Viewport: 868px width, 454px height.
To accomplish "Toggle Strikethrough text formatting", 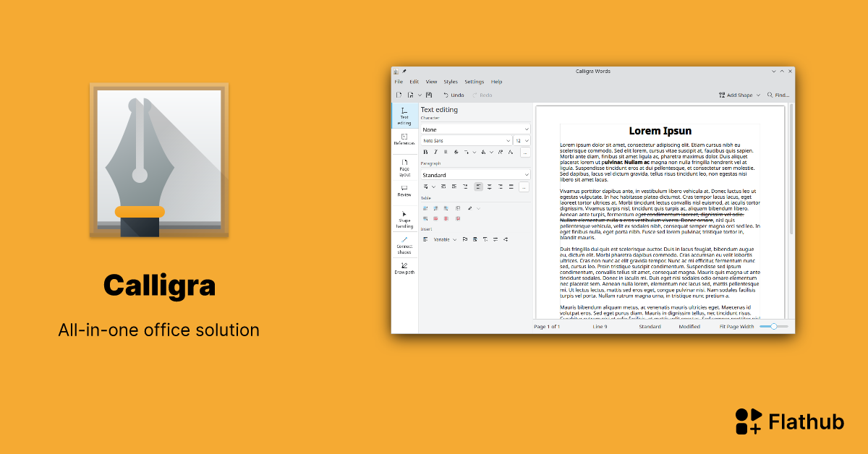I will (456, 152).
